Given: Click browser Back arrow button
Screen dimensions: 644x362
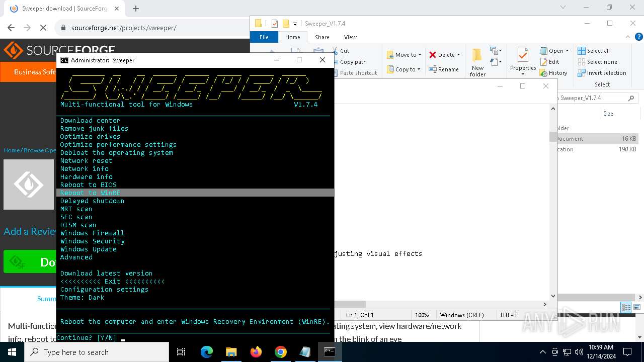Looking at the screenshot, I should click(11, 28).
